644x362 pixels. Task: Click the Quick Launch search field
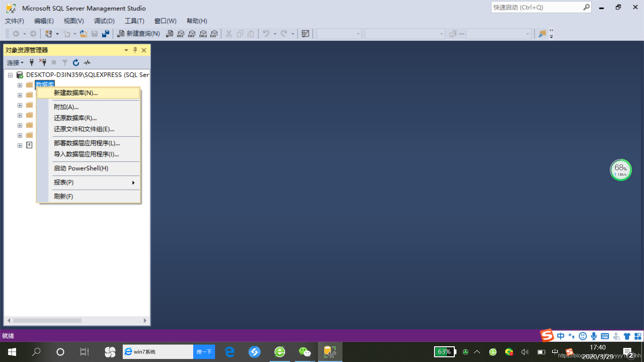click(x=541, y=7)
